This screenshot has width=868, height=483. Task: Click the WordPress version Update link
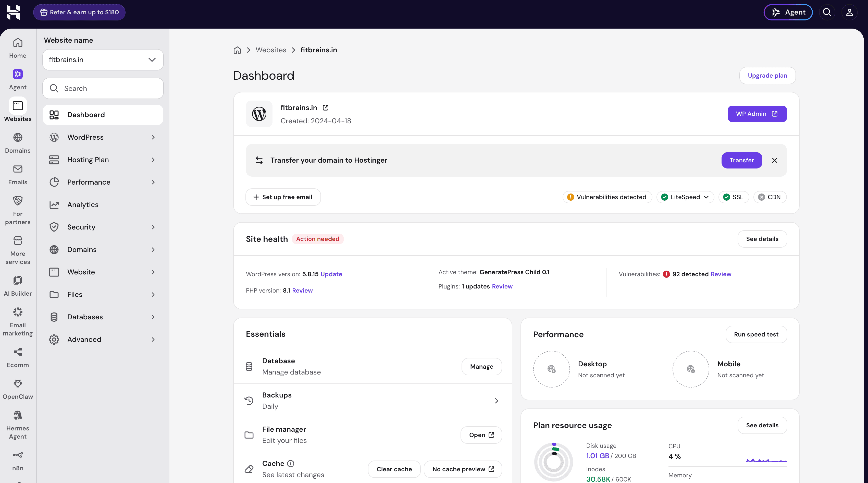pos(331,274)
